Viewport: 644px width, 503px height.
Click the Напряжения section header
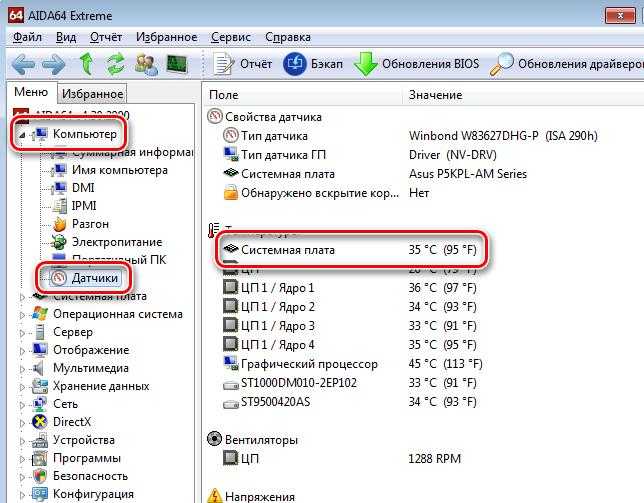251,496
